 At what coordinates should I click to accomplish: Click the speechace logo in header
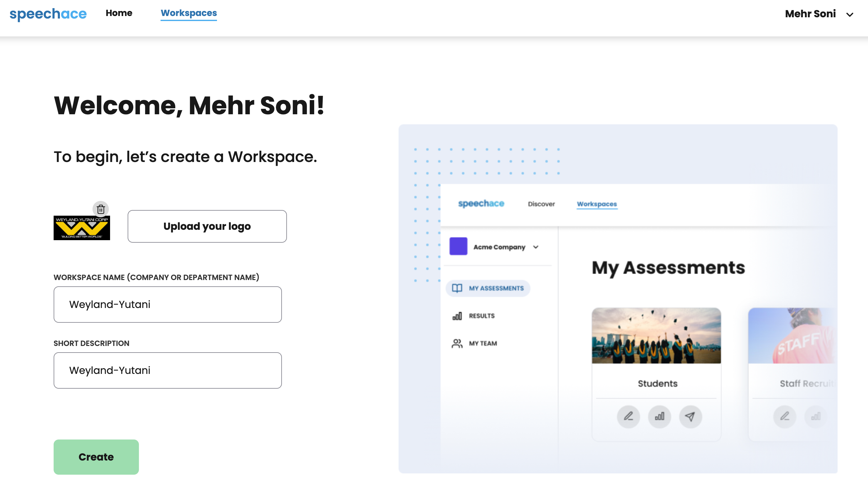click(x=48, y=14)
